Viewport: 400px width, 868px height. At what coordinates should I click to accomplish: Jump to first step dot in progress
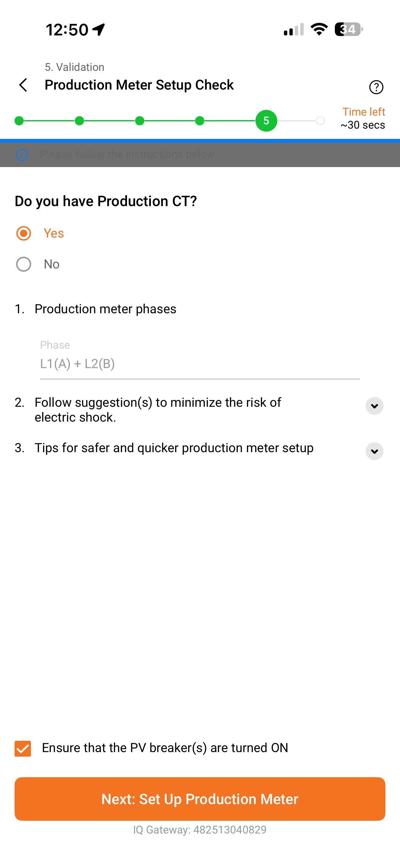point(19,121)
